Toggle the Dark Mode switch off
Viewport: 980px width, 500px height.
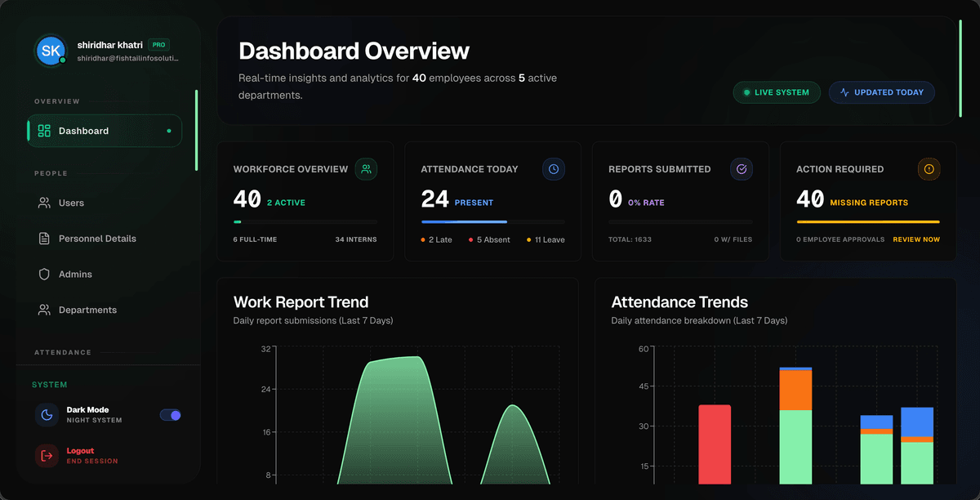point(171,415)
